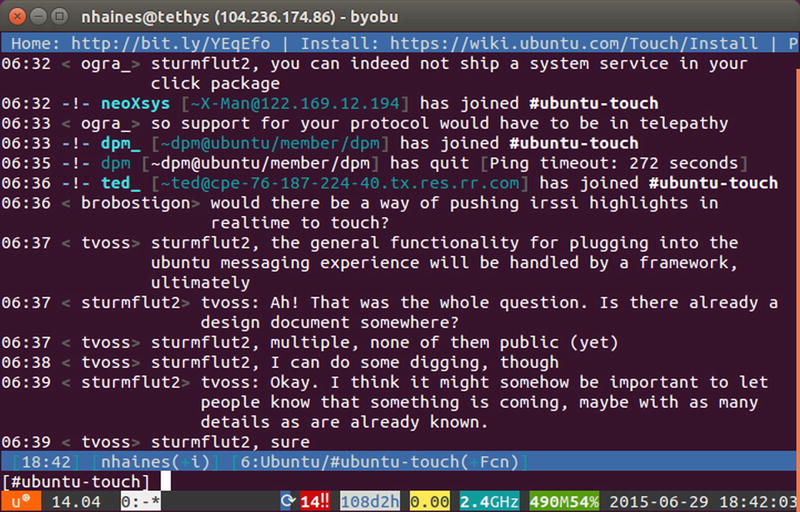
Task: Click the 108d2h uptime indicator
Action: pos(369,502)
